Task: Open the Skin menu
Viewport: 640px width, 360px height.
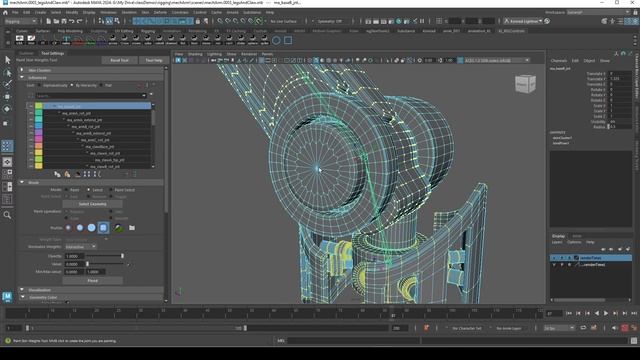Action: [x=145, y=12]
